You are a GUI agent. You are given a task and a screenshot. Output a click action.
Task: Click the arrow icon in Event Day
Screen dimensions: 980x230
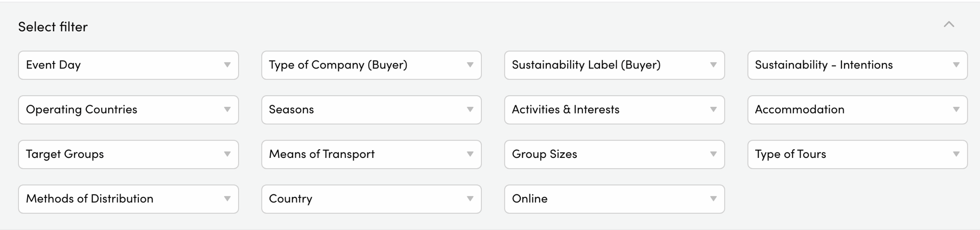pyautogui.click(x=227, y=65)
